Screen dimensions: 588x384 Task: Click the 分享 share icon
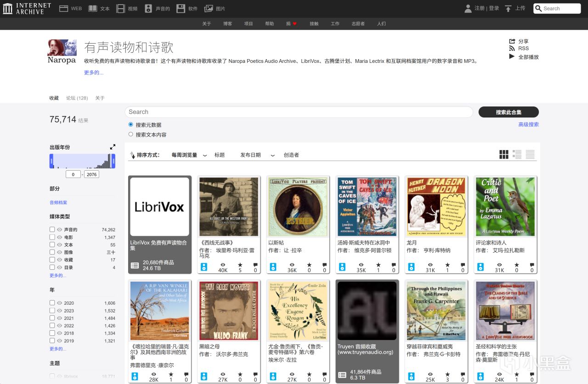512,41
